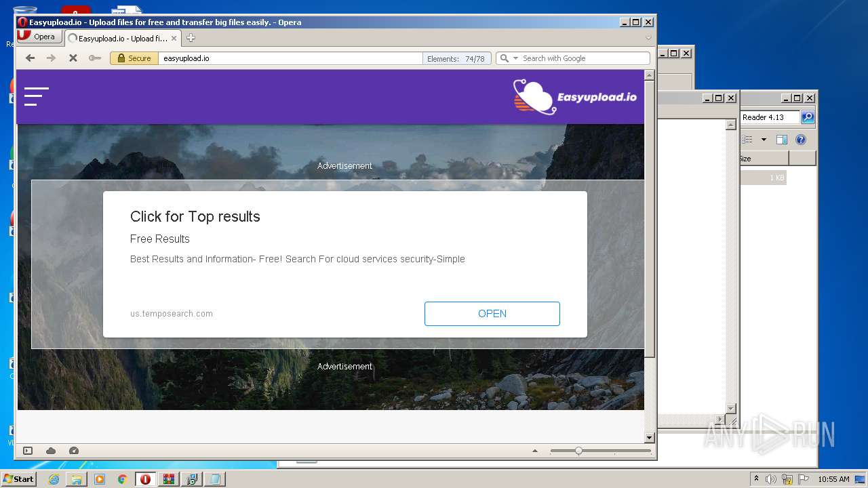Adjust the Opera zoom slider handle
868x488 pixels.
(578, 451)
